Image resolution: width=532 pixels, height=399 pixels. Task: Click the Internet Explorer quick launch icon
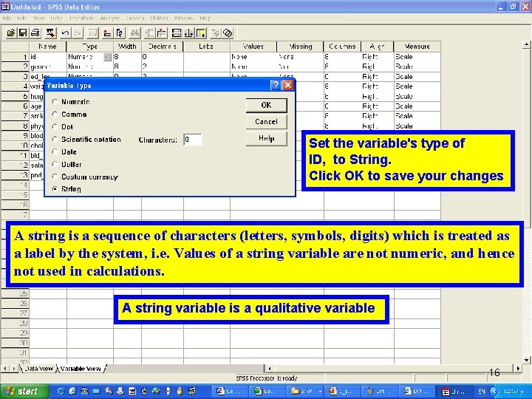pos(61,391)
